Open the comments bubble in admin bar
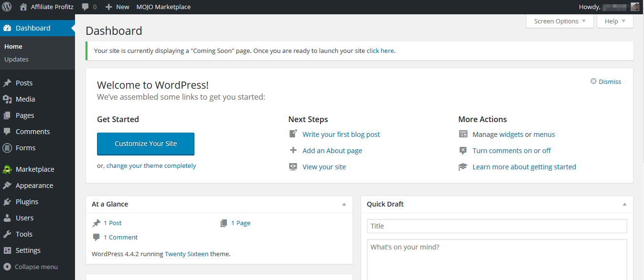This screenshot has width=644, height=280. 86,7
